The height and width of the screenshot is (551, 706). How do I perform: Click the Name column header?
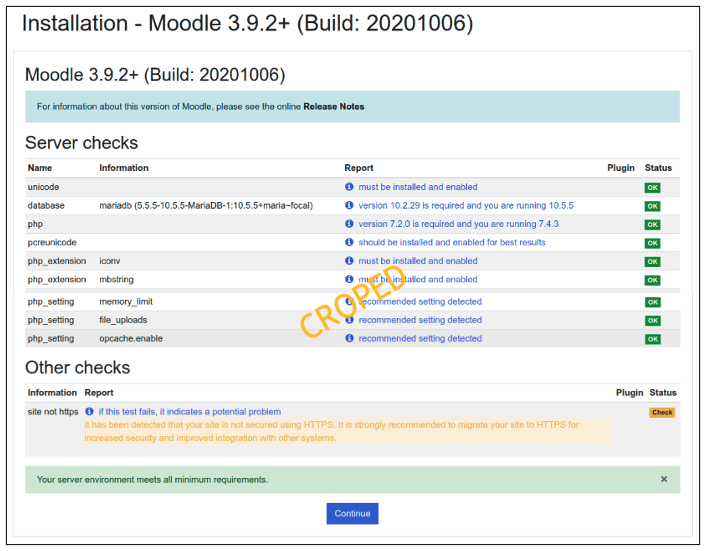point(40,168)
